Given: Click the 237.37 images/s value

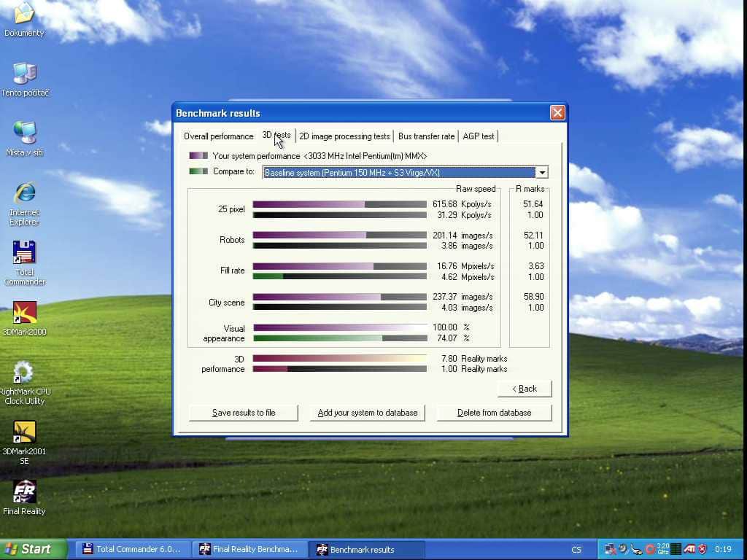Looking at the screenshot, I should [x=462, y=297].
